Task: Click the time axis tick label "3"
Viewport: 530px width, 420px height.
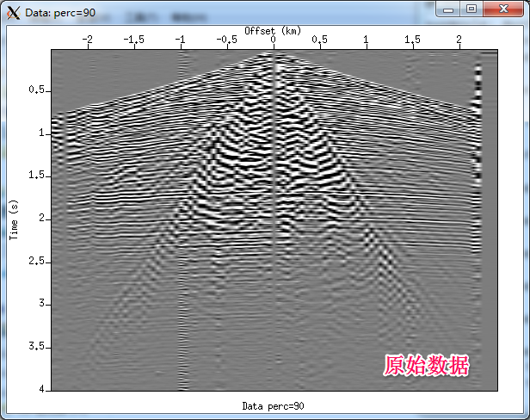Action: pyautogui.click(x=42, y=303)
